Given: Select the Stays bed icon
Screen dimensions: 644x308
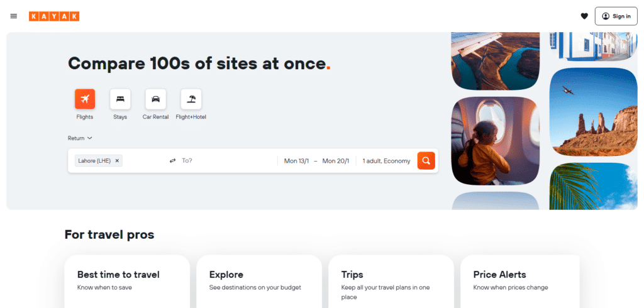Looking at the screenshot, I should click(x=120, y=99).
